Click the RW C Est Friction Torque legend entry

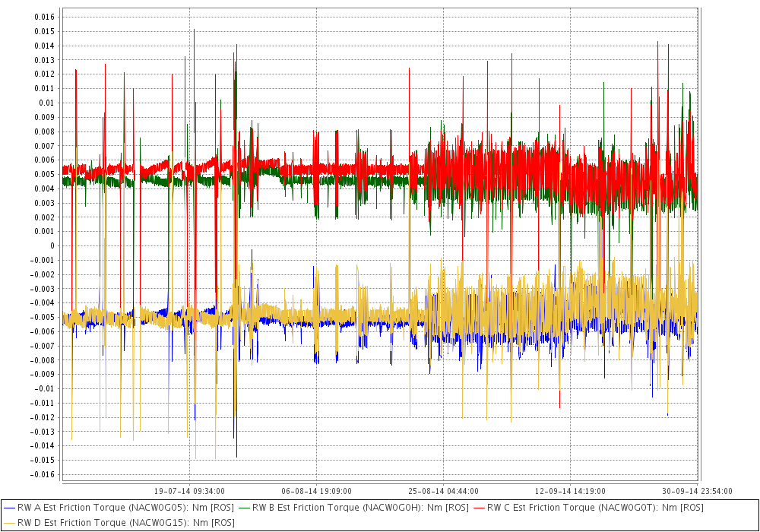588,508
